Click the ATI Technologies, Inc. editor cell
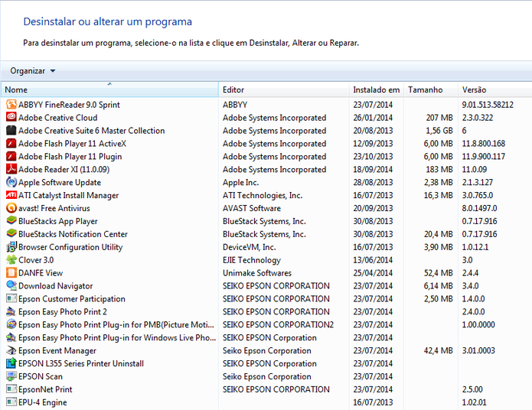This screenshot has width=532, height=410. (x=263, y=195)
